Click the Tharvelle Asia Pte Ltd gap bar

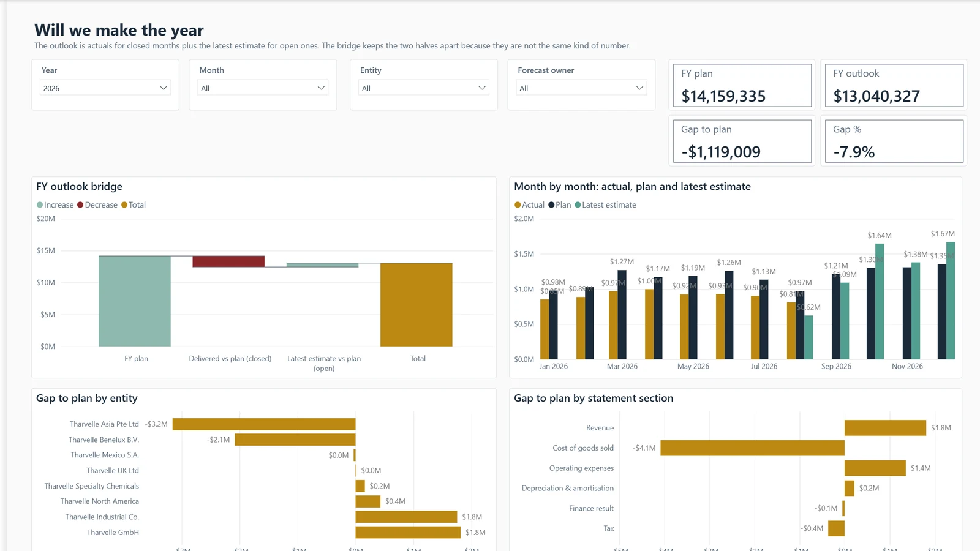click(x=264, y=424)
